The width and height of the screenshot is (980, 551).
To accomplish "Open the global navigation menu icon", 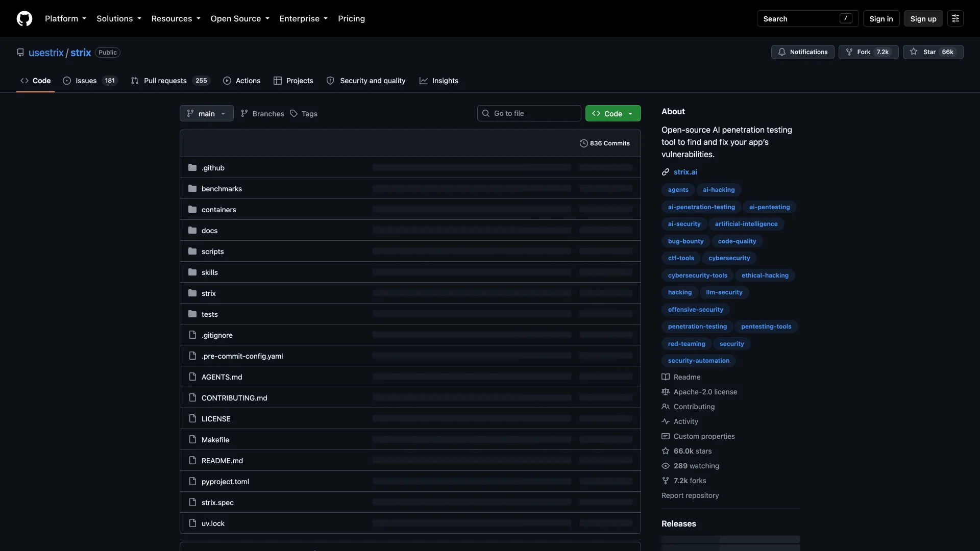I will click(955, 18).
